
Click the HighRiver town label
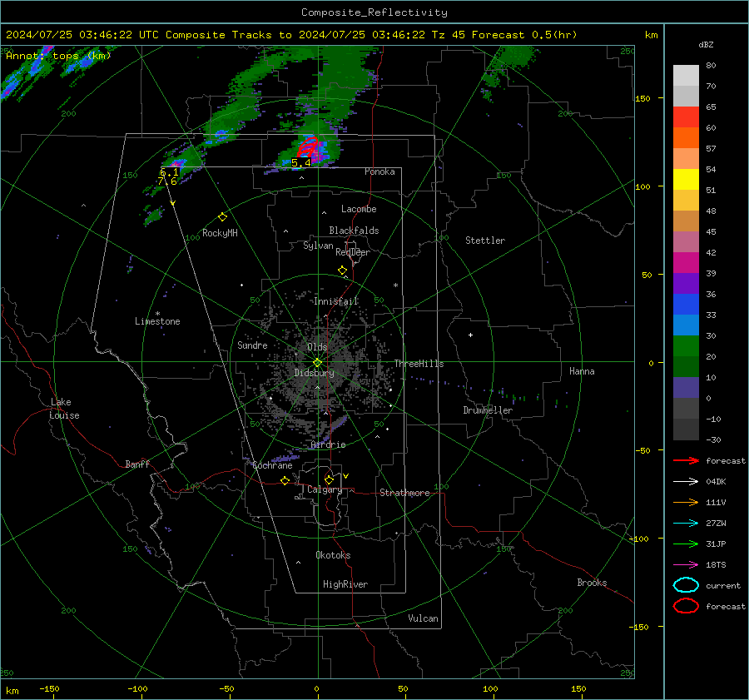345,584
